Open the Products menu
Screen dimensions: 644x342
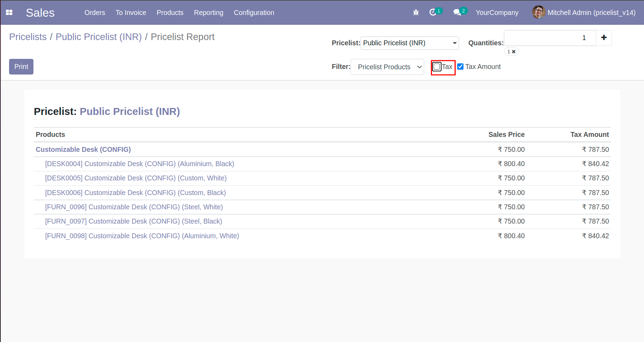point(170,13)
